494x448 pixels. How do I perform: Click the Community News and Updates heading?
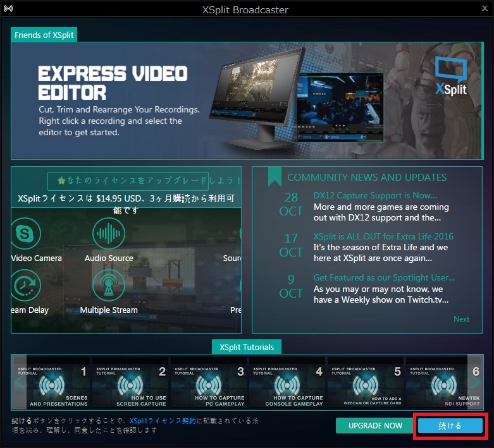coord(367,178)
